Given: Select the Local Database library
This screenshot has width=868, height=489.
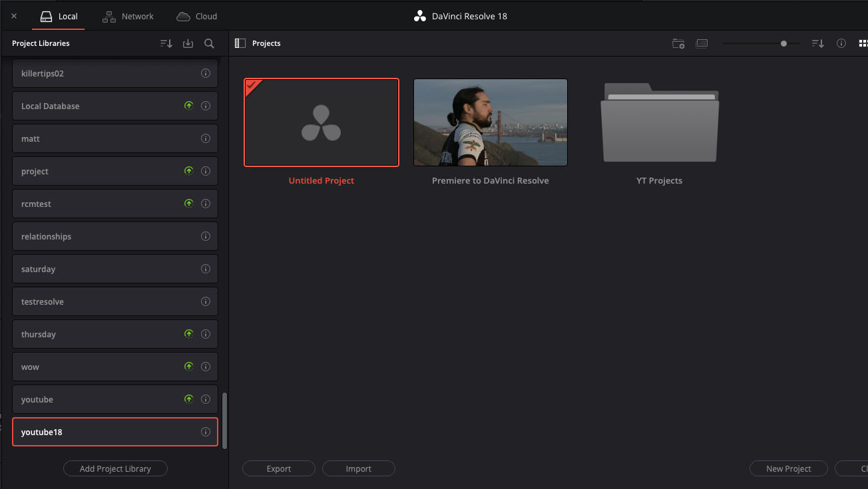Looking at the screenshot, I should (115, 106).
